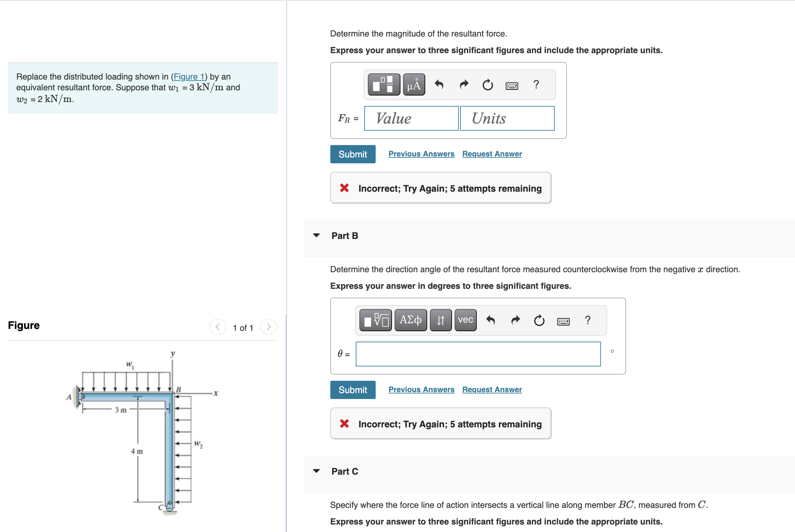Click the undo icon in Part A toolbar

pyautogui.click(x=440, y=85)
